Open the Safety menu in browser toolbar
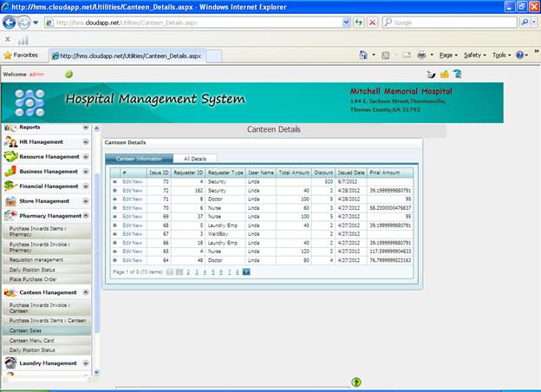This screenshot has width=541, height=392. 474,55
